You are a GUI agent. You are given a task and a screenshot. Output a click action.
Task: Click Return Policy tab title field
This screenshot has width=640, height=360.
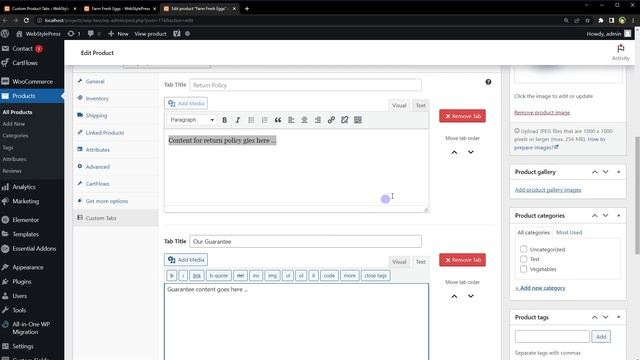(305, 85)
